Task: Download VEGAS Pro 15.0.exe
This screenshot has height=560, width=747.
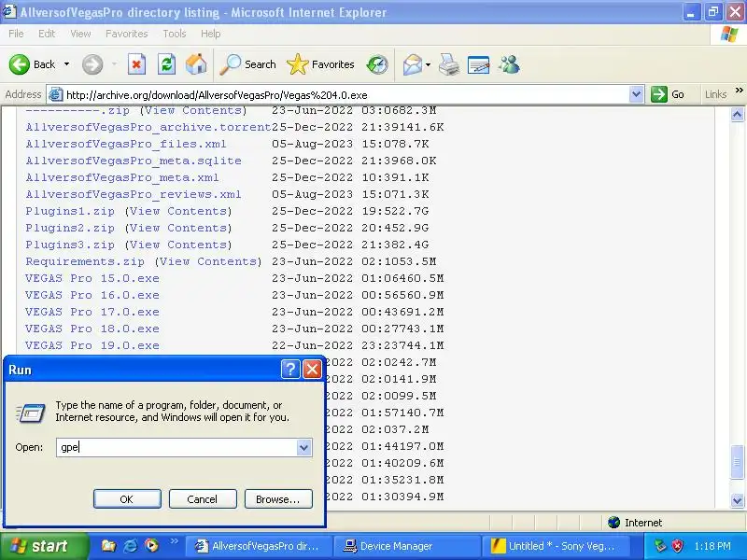Action: click(x=92, y=278)
